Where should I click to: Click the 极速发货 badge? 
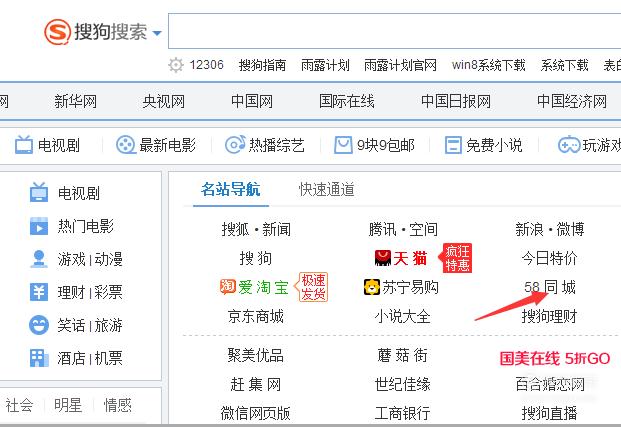point(312,287)
